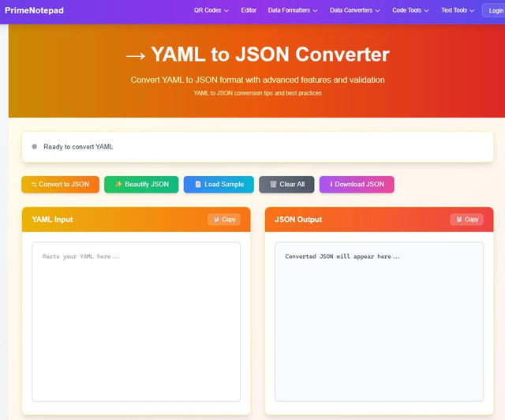The image size is (505, 420).
Task: Load the sample YAML
Action: click(219, 185)
